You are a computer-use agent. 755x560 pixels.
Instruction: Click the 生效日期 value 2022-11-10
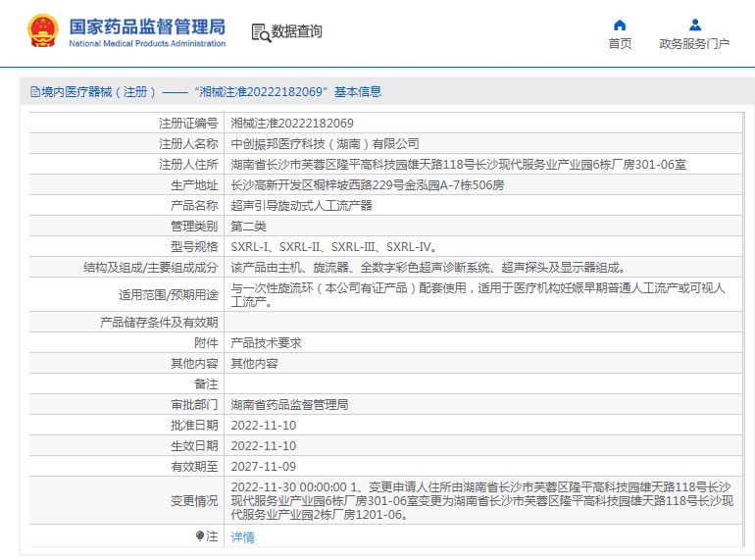point(264,446)
